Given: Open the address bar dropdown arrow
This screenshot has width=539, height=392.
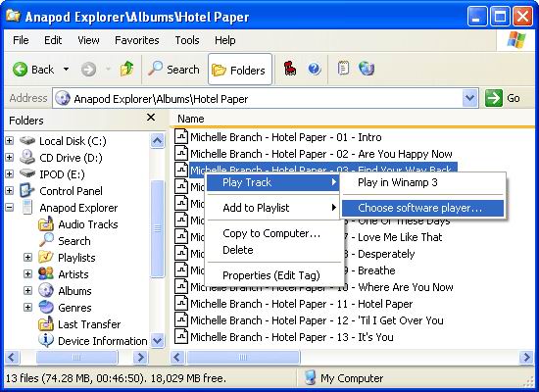Looking at the screenshot, I should pyautogui.click(x=469, y=98).
